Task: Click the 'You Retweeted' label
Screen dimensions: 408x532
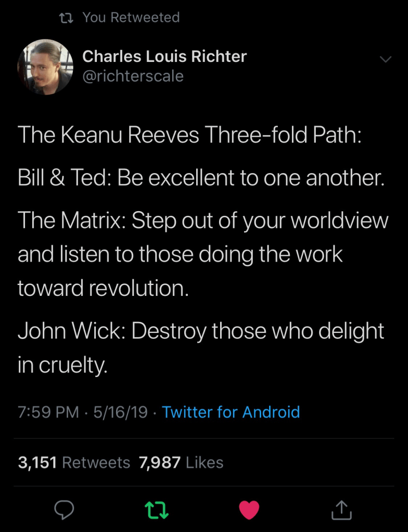Action: [131, 18]
